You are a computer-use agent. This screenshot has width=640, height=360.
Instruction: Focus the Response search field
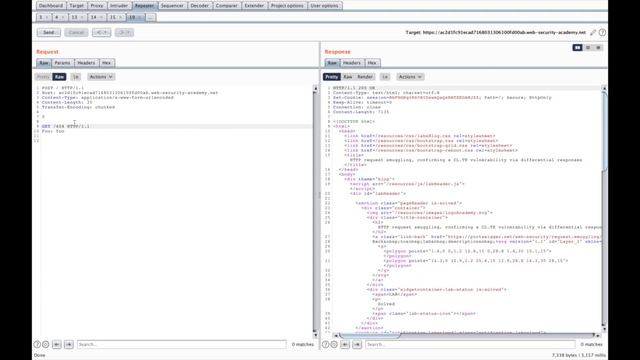470,344
